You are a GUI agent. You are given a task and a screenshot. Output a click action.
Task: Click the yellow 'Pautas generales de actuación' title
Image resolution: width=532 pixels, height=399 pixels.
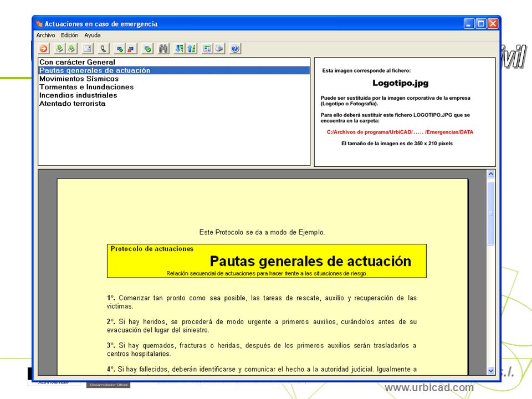coord(310,261)
